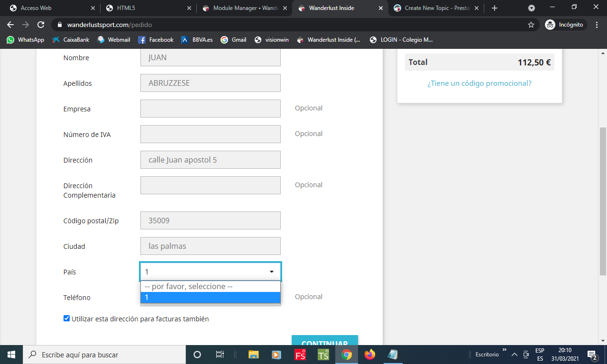This screenshot has height=364, width=607.
Task: Open a new browser tab
Action: click(x=495, y=8)
